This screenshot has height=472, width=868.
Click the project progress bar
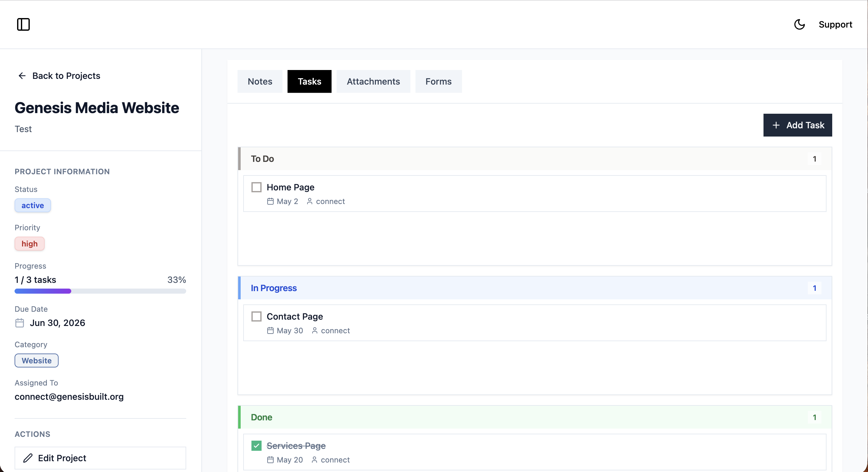click(100, 291)
